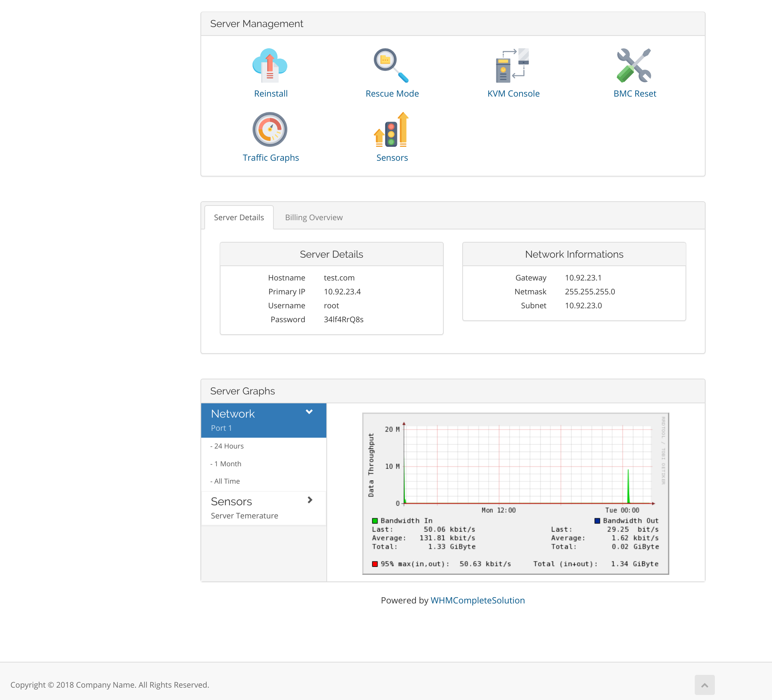The height and width of the screenshot is (700, 772).
Task: Click the BMC Reset label link
Action: point(635,93)
